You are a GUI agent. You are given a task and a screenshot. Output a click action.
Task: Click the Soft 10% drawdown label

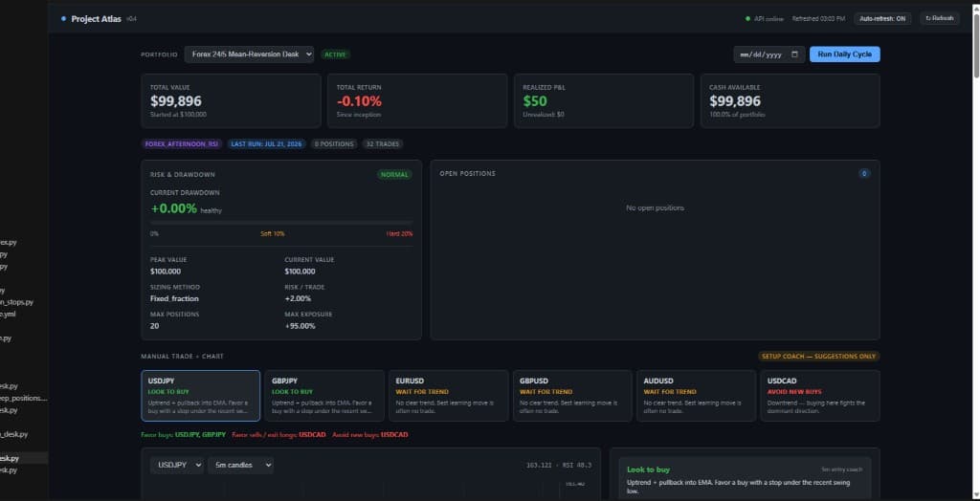coord(273,233)
